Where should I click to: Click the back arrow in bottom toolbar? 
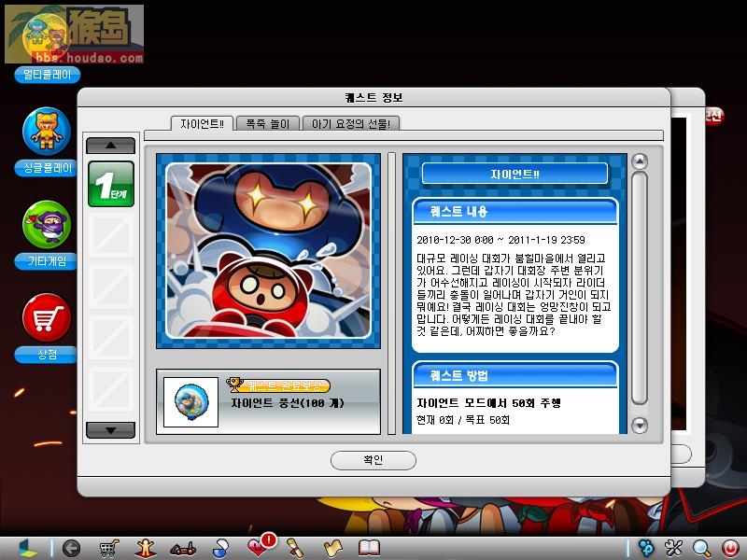72,549
